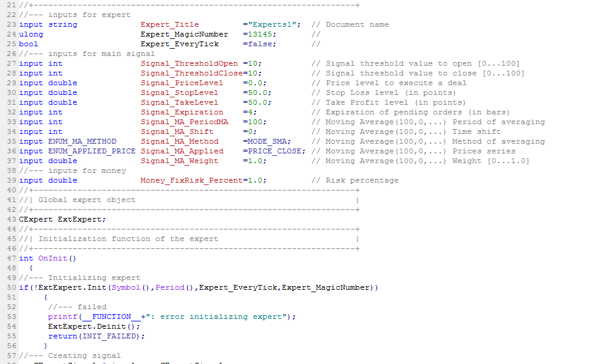Click the "Period of averaging" comment
The image size is (598, 364).
(x=499, y=122)
